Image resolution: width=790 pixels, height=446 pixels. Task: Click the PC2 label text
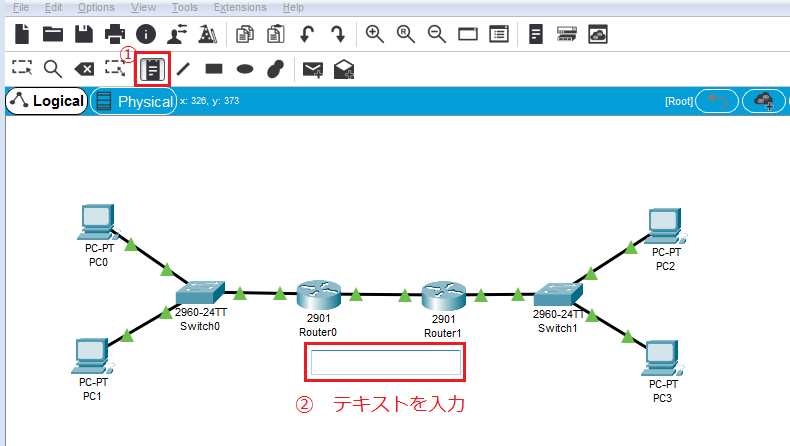point(665,266)
